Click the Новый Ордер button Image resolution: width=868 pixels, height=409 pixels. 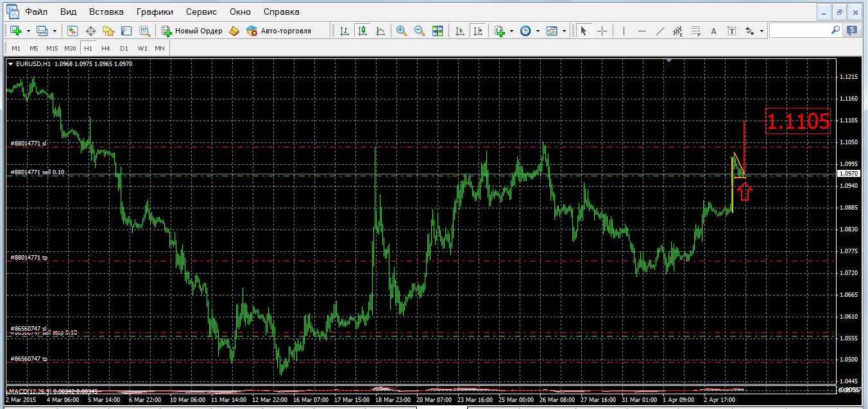tap(191, 31)
